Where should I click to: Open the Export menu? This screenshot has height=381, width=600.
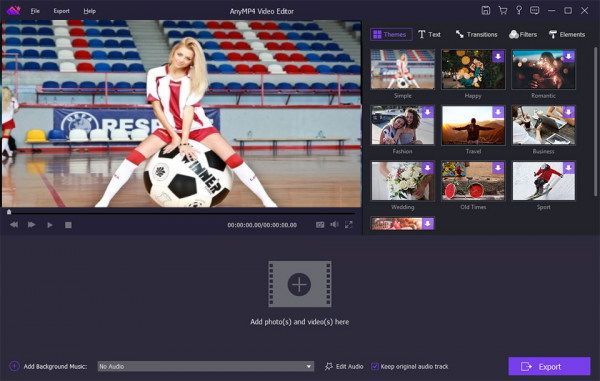pyautogui.click(x=61, y=11)
